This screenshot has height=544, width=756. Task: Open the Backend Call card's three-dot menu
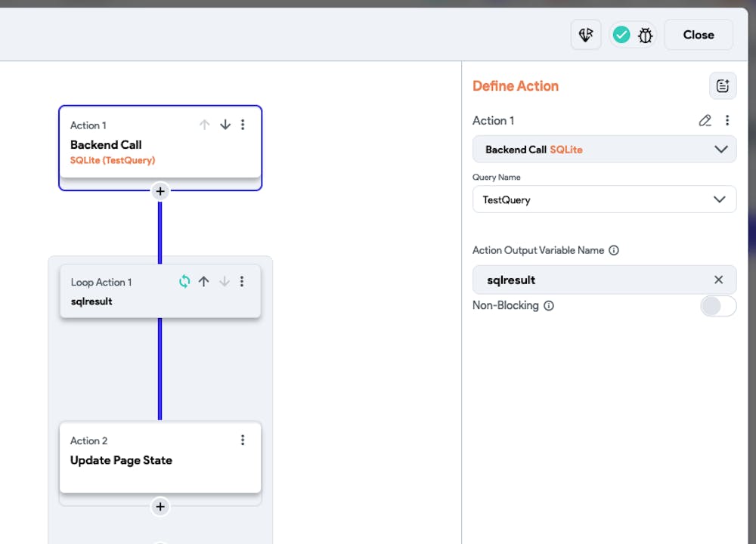pos(243,125)
